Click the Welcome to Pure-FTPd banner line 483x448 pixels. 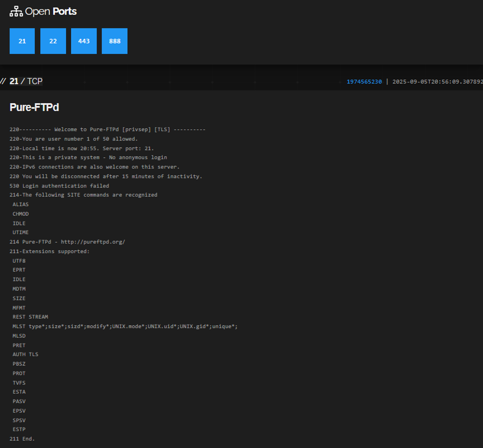[107, 129]
